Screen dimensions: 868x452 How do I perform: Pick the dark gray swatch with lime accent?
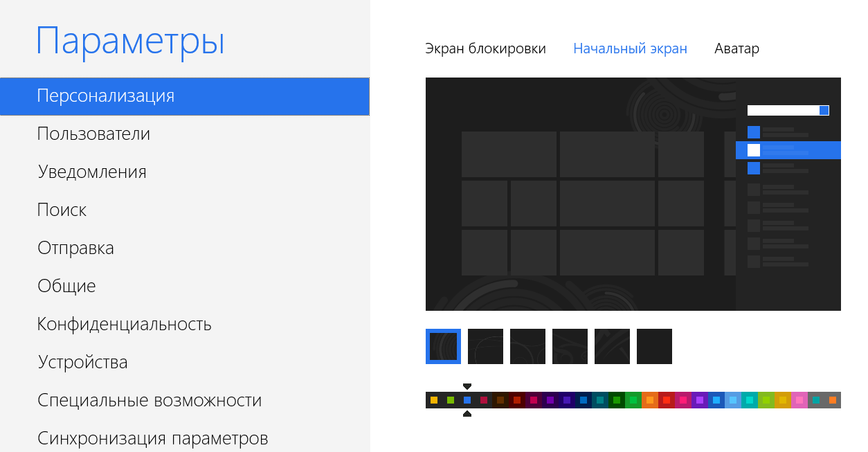pyautogui.click(x=451, y=400)
